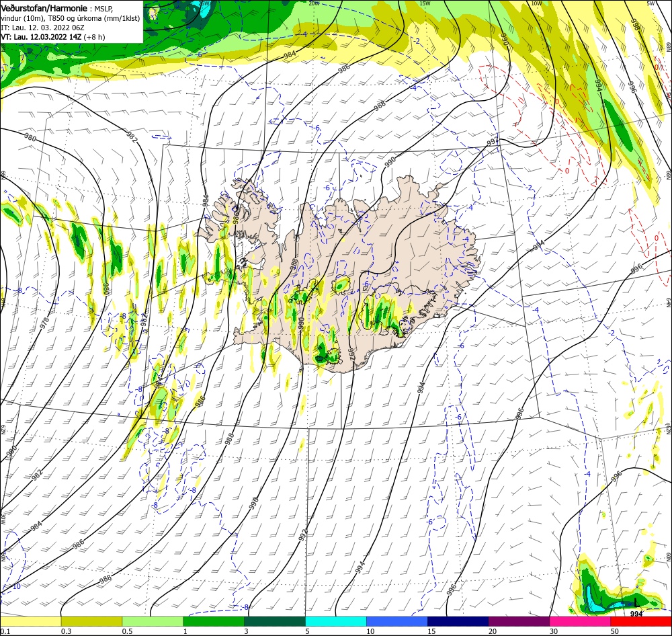Click the '0.1' legend value label
This screenshot has width=672, height=636.
5,631
